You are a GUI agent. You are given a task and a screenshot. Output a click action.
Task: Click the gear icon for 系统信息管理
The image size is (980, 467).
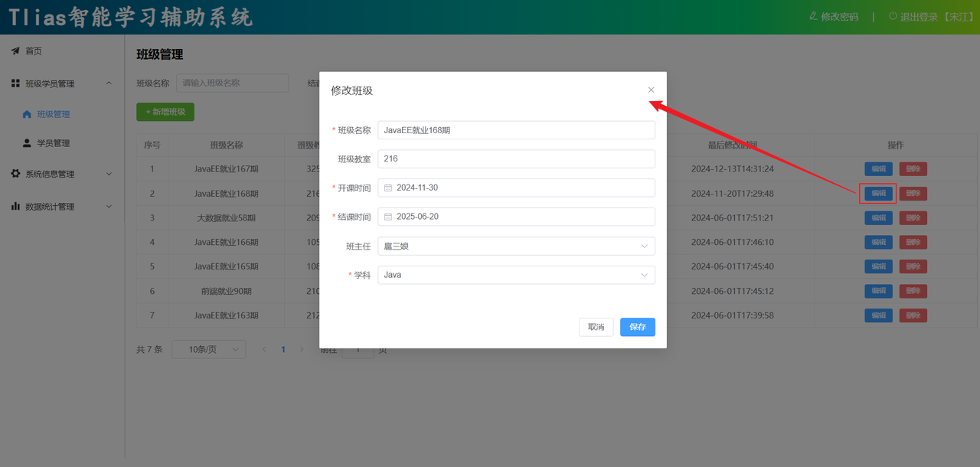click(x=17, y=174)
